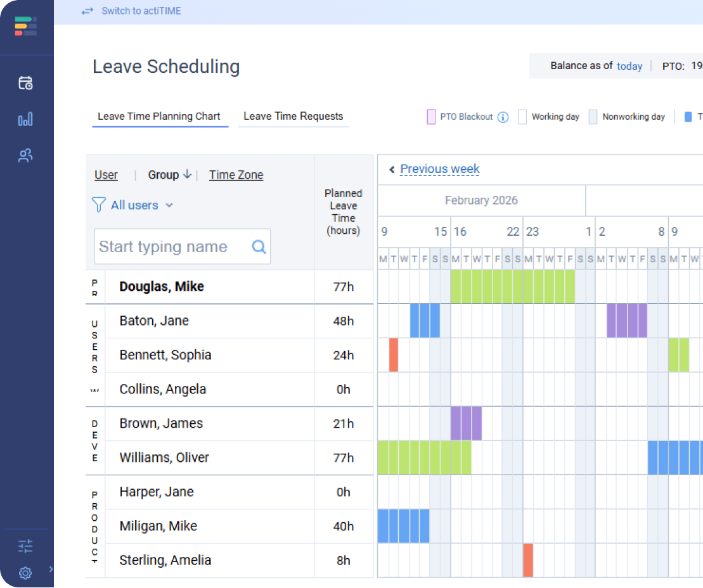Image resolution: width=703 pixels, height=588 pixels.
Task: Click the calendar clock icon in sidebar
Action: coord(25,83)
